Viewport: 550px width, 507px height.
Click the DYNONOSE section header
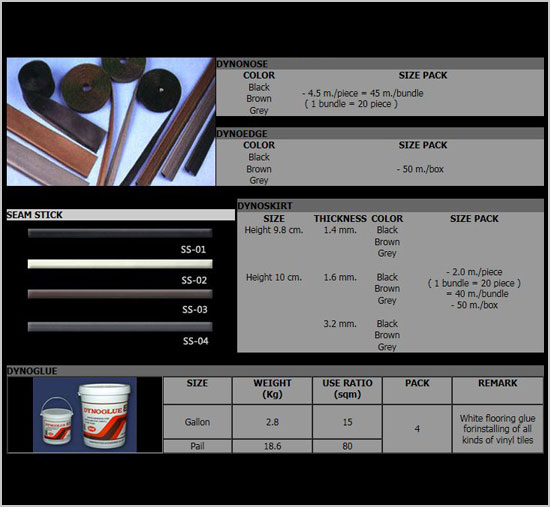pos(380,64)
